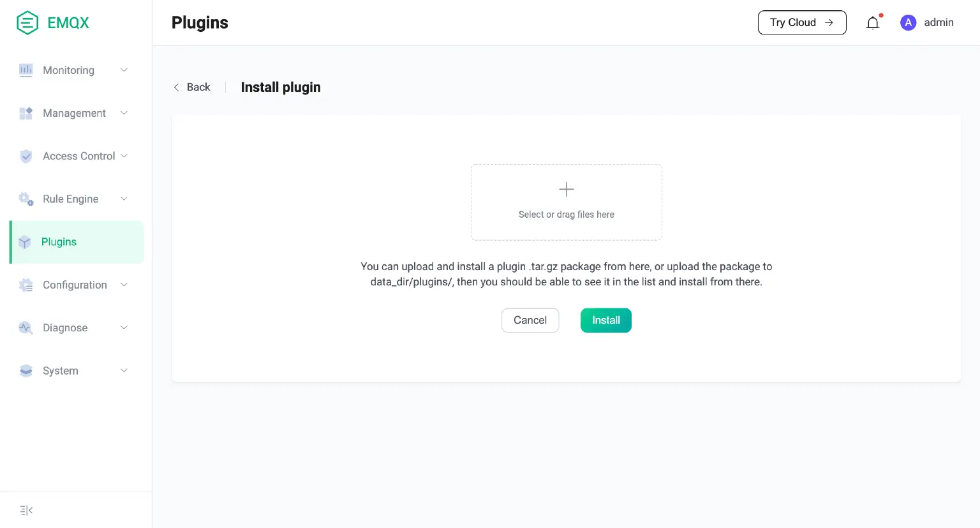The image size is (980, 528).
Task: Click the Diagnose pulse icon
Action: click(26, 328)
